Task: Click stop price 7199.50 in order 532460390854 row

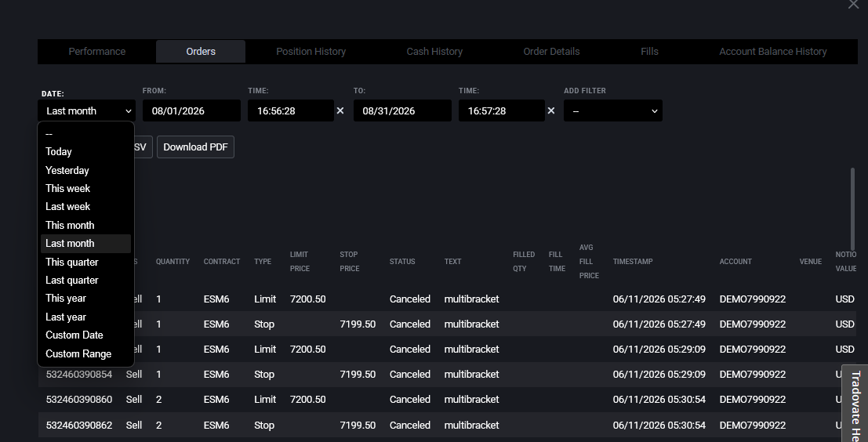Action: [x=358, y=375]
